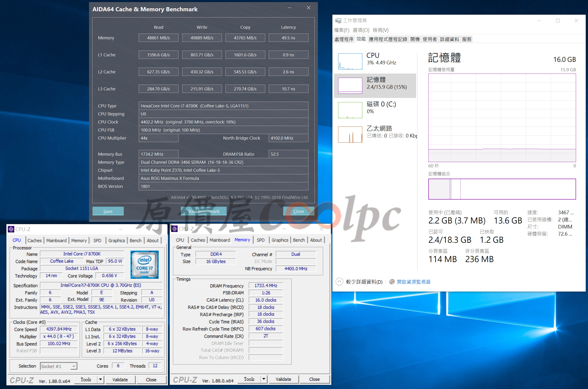Click the Tools button in the left CPU-Z window

(86, 379)
